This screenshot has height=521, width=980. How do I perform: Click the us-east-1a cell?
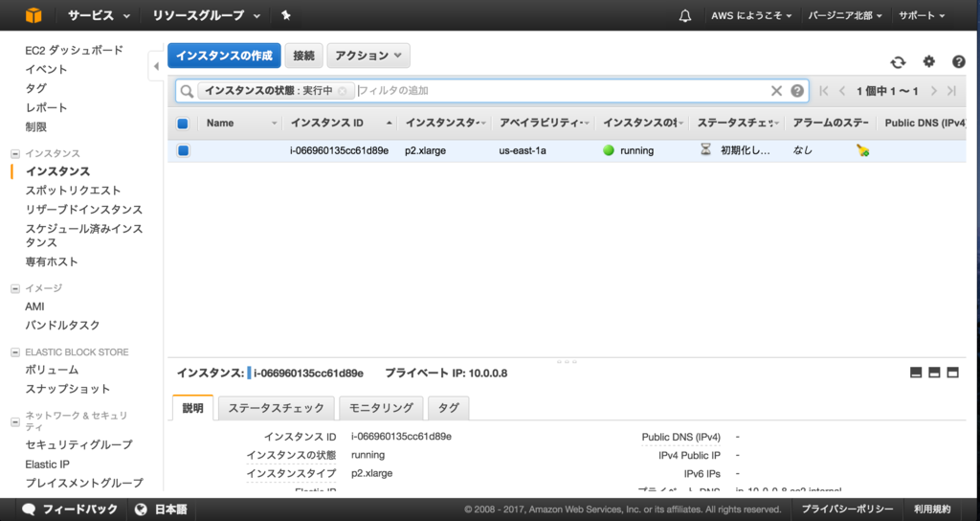522,150
